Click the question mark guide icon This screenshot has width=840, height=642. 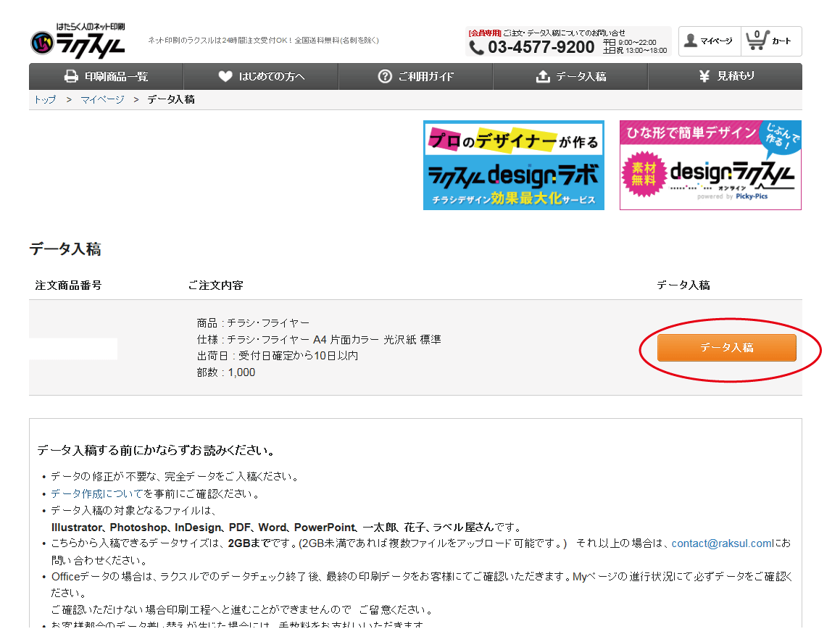385,77
